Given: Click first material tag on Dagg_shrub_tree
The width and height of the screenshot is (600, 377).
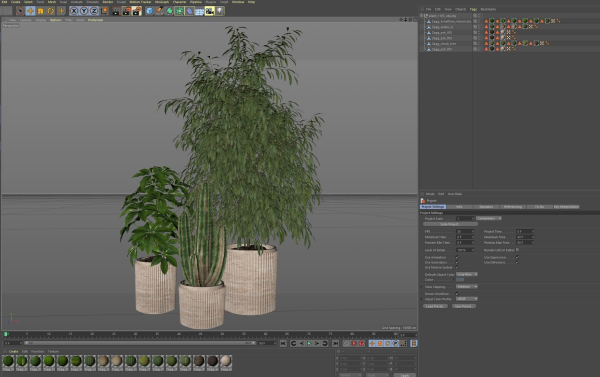Looking at the screenshot, I should click(492, 43).
